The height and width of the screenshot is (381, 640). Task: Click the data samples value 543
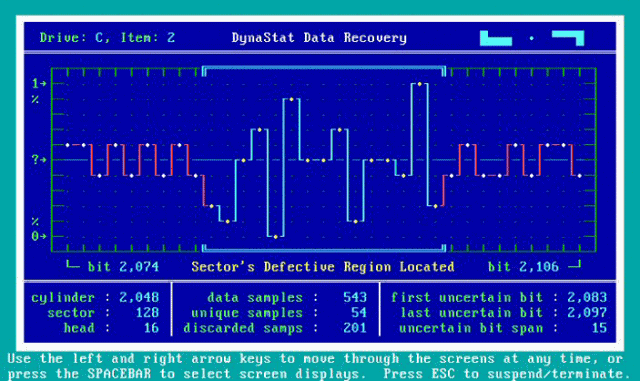(355, 297)
